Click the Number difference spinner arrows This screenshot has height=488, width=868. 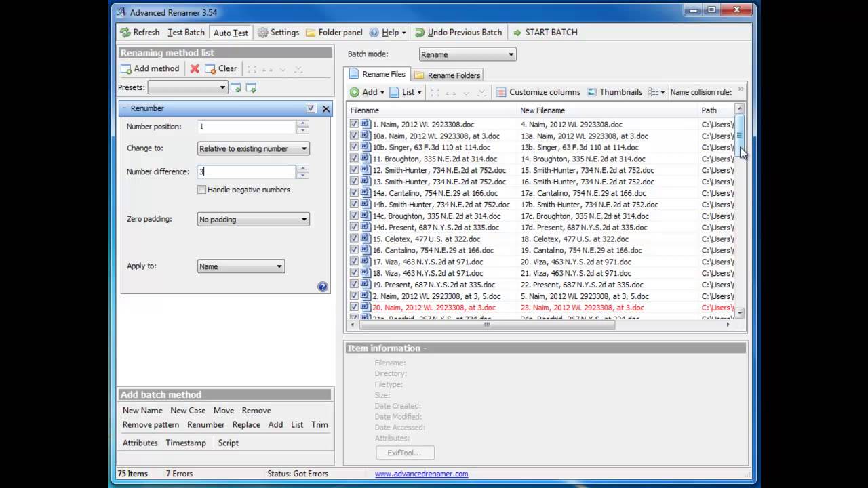point(303,171)
